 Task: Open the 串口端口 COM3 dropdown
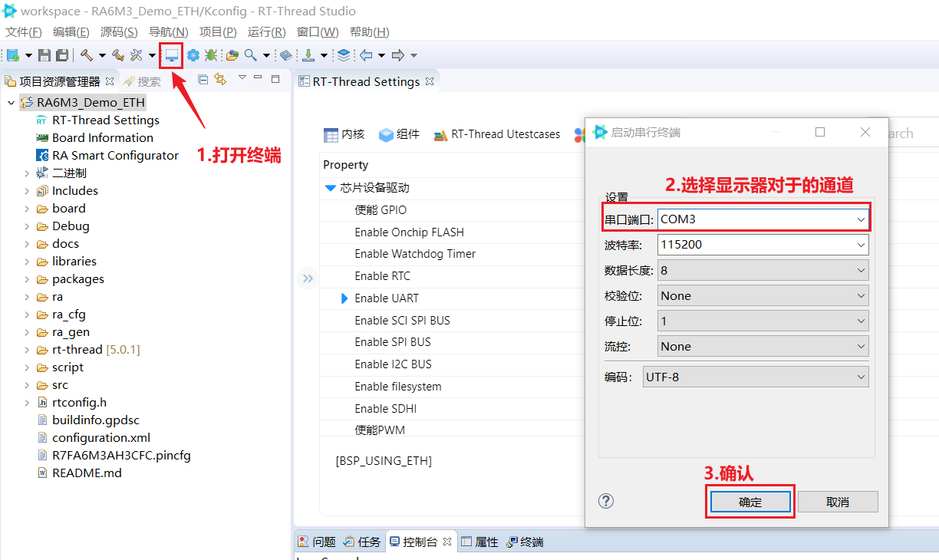(861, 219)
